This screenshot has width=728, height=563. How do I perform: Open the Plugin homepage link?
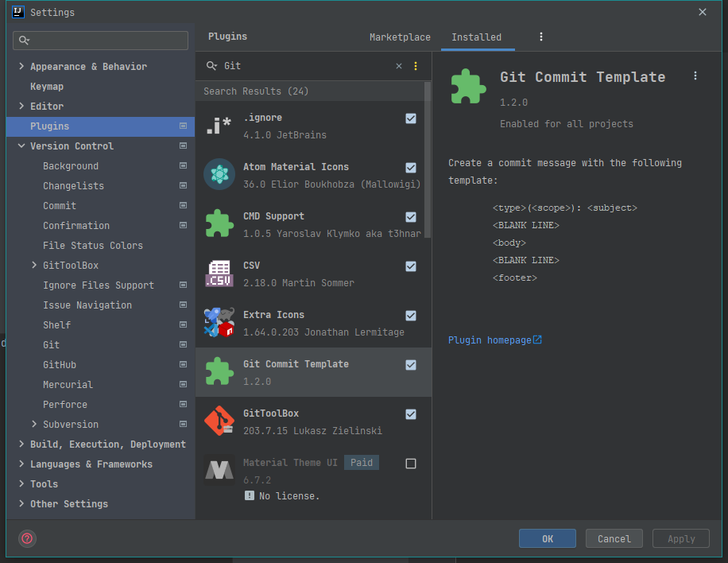click(494, 340)
